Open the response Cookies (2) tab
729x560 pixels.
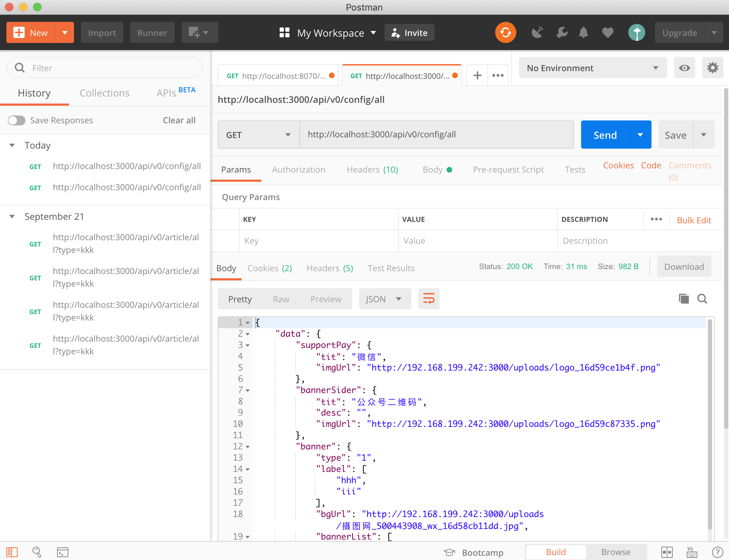(270, 268)
